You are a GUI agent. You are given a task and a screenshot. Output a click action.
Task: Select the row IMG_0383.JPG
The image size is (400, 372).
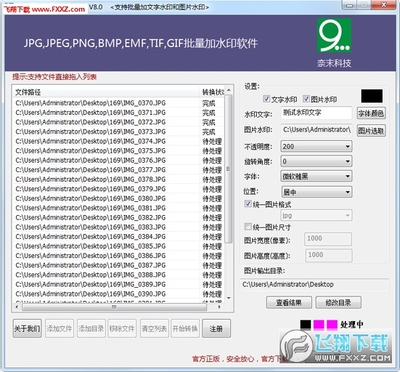coord(119,227)
